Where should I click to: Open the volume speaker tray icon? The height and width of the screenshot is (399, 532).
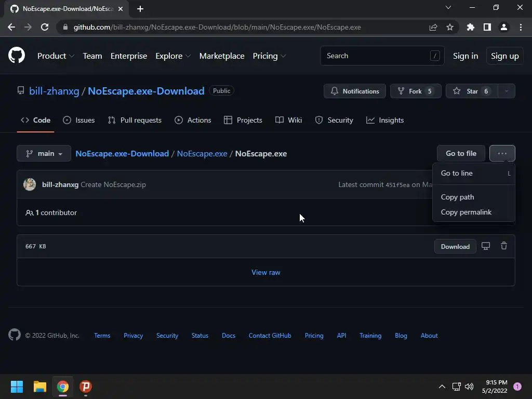(469, 387)
